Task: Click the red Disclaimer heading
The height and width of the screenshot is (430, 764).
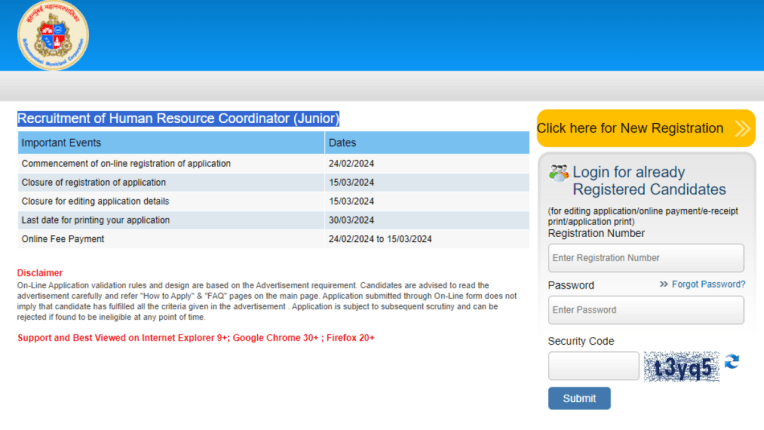Action: pyautogui.click(x=40, y=273)
